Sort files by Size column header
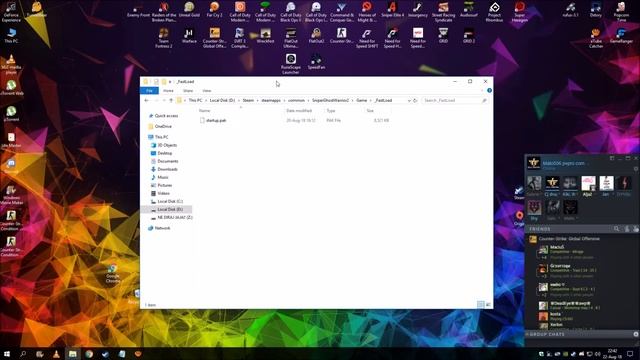640x360 pixels. coord(370,111)
